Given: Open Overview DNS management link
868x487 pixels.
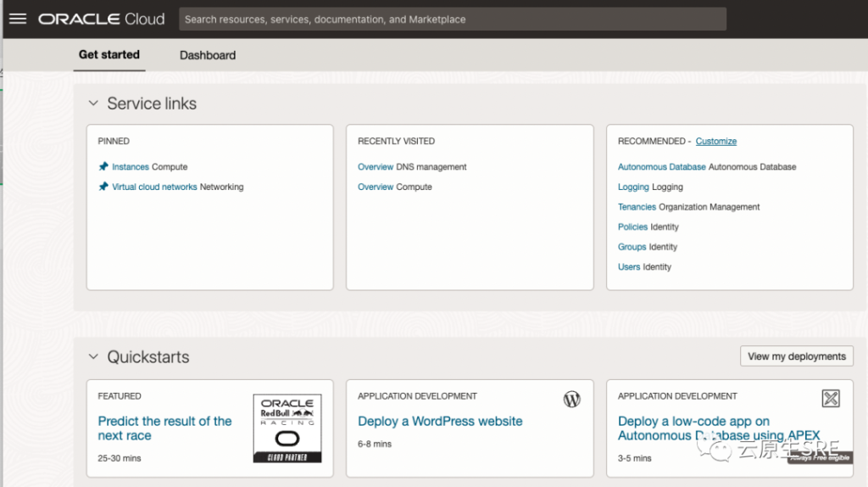Looking at the screenshot, I should click(x=376, y=167).
